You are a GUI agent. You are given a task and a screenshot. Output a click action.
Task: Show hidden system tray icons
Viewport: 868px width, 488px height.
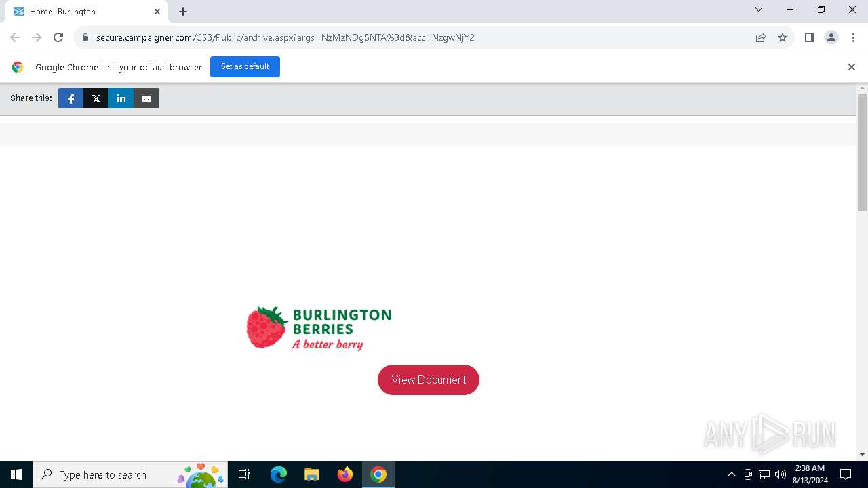coord(731,474)
